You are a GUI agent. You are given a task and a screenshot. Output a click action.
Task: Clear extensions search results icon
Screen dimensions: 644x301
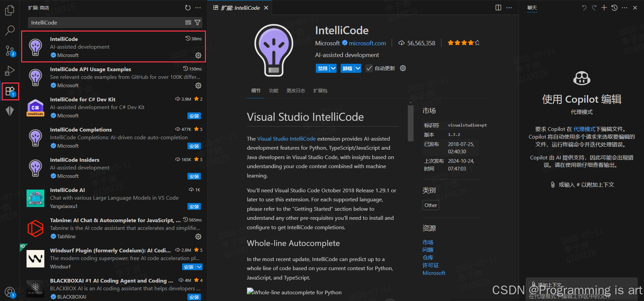coord(188,22)
